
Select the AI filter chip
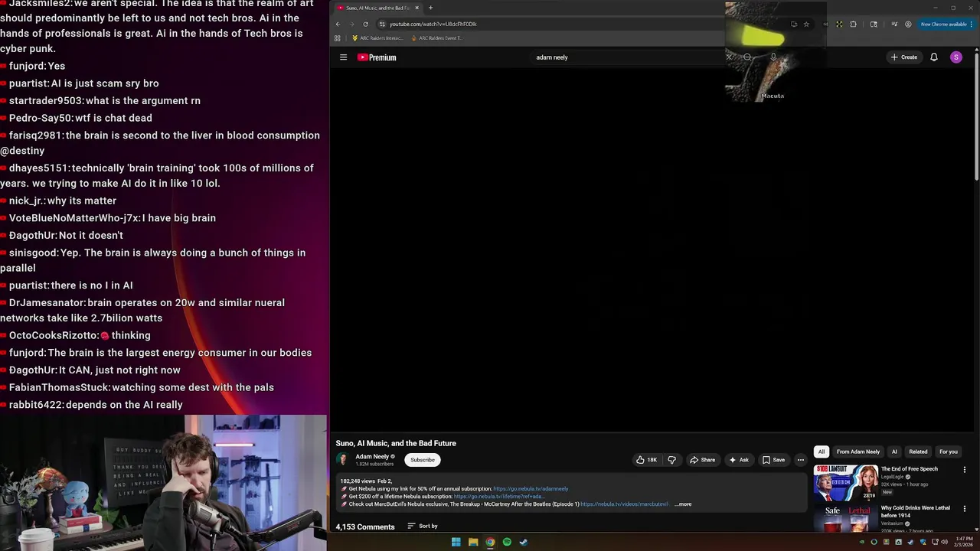point(893,452)
